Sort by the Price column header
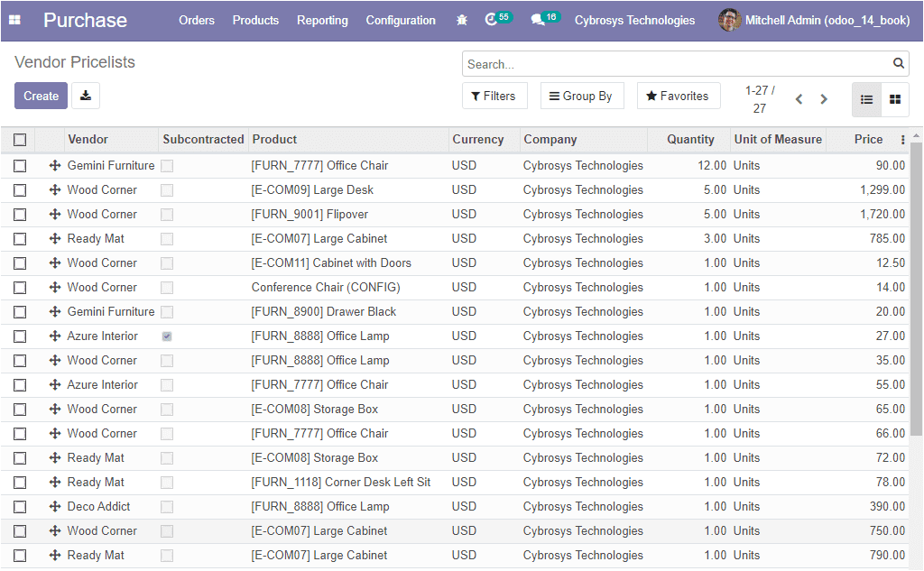Viewport: 924px width, 571px height. point(868,140)
